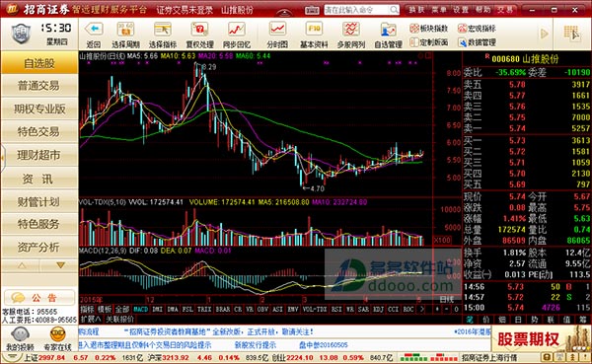Click the first status icon at bottom right

point(547,357)
